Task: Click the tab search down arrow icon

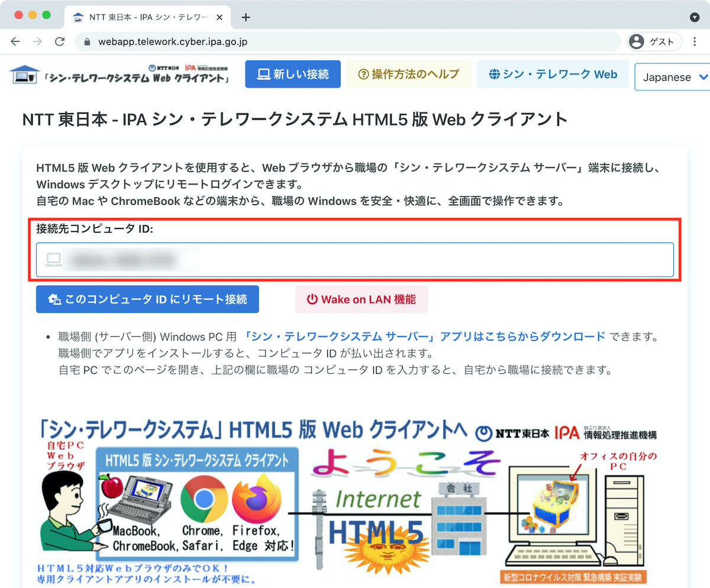Action: (695, 17)
